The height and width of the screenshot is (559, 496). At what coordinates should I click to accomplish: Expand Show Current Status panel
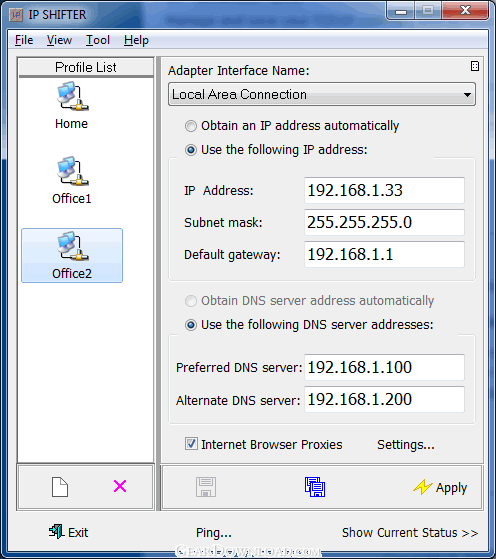(x=410, y=533)
